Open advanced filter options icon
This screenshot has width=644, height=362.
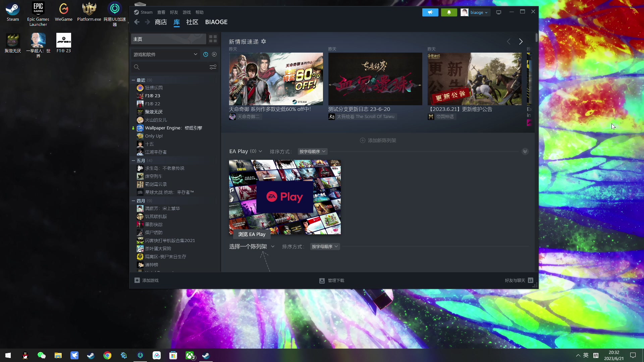[213, 67]
